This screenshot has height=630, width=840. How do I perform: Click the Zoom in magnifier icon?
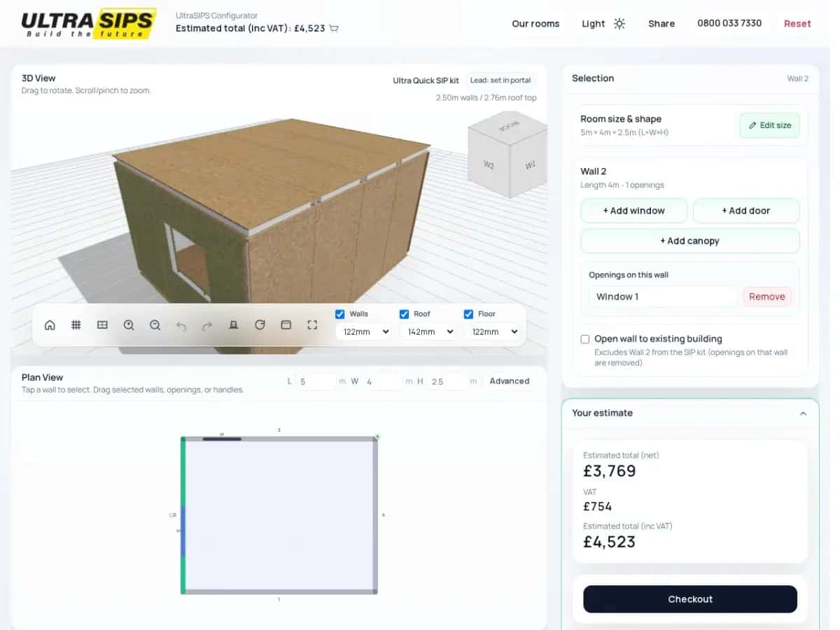(x=129, y=325)
